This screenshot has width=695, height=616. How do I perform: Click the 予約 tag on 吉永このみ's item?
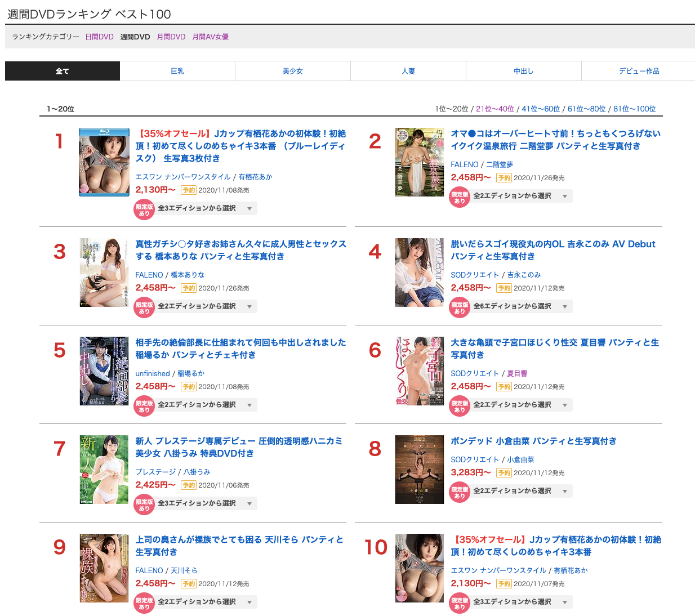[x=504, y=288]
